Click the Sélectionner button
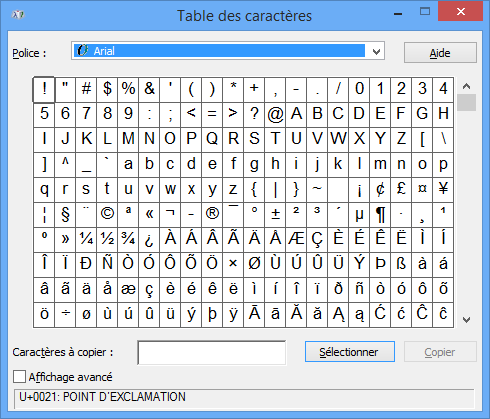The image size is (490, 419). click(x=349, y=352)
